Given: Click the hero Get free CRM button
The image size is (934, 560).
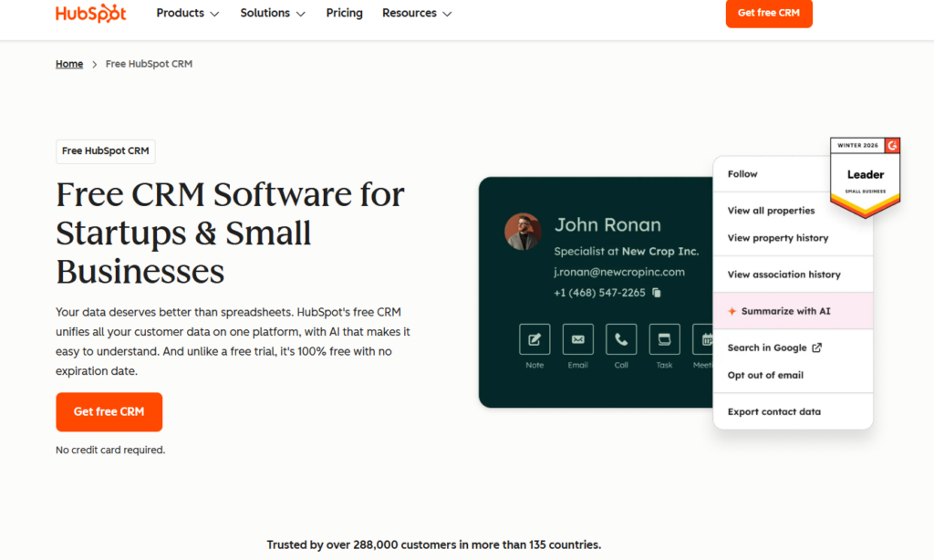Looking at the screenshot, I should coord(109,411).
